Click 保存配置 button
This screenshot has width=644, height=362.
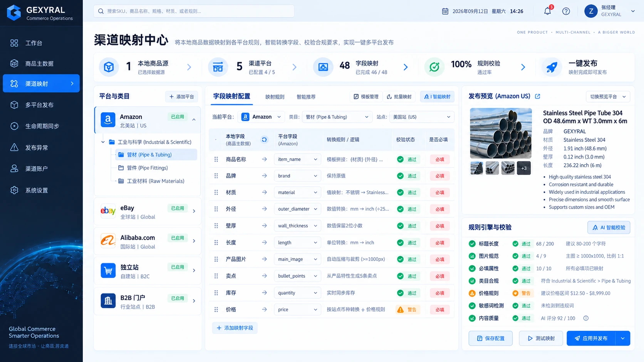490,339
